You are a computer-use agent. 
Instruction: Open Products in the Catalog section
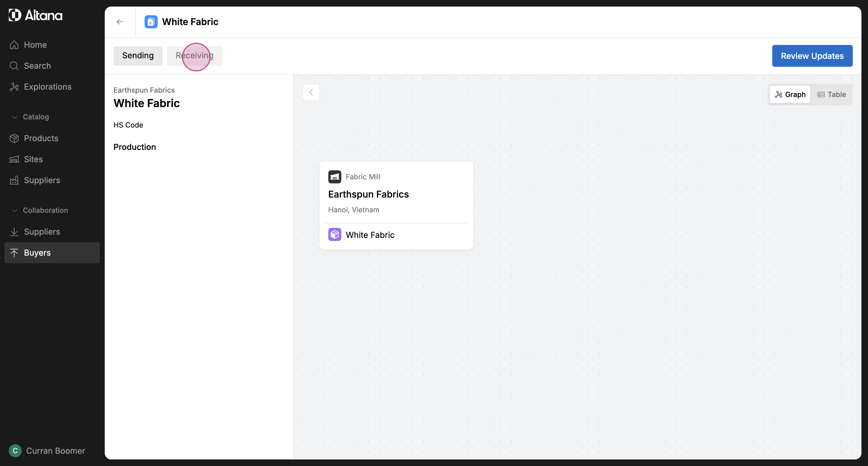(41, 138)
